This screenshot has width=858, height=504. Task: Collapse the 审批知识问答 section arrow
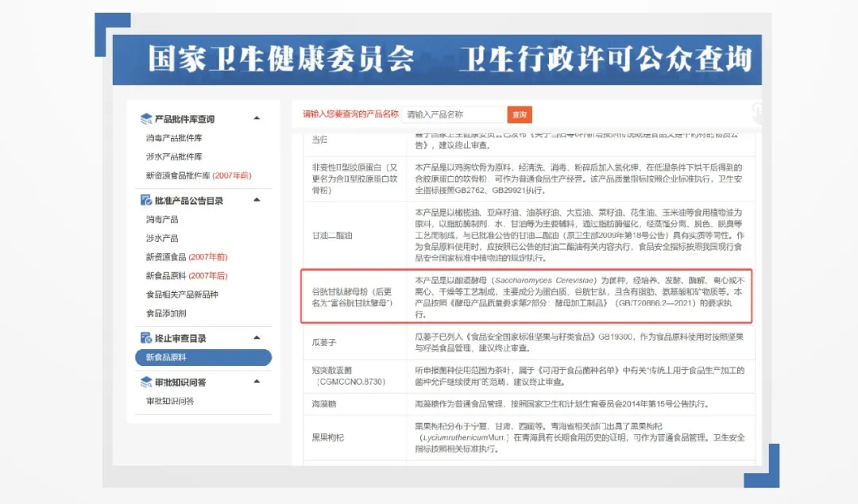point(257,381)
